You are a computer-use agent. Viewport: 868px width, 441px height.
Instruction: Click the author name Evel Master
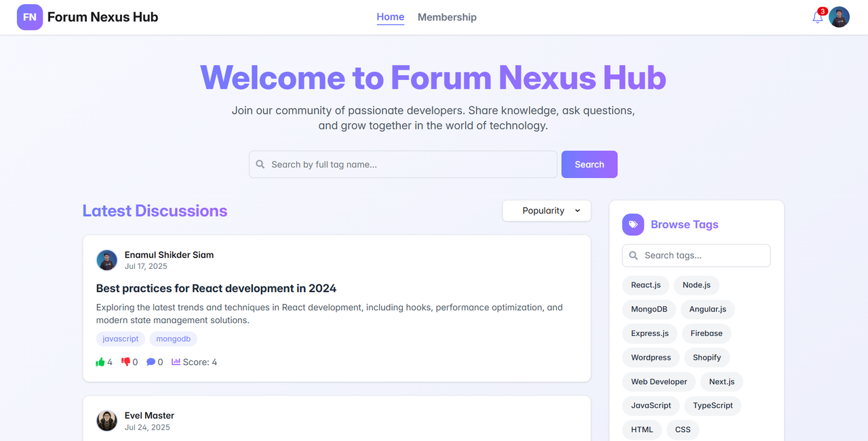149,415
